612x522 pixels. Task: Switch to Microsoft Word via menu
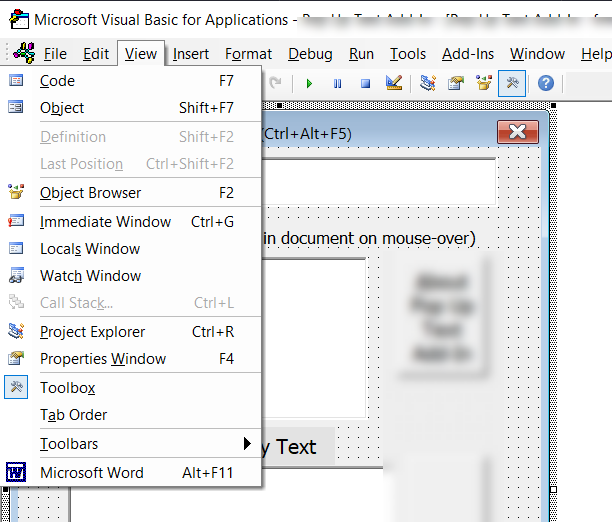pyautogui.click(x=131, y=473)
